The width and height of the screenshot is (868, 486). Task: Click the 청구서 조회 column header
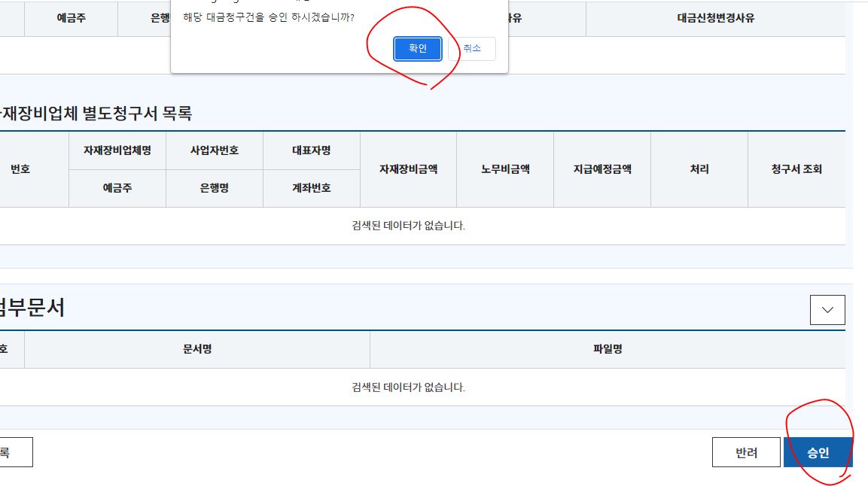click(x=796, y=169)
